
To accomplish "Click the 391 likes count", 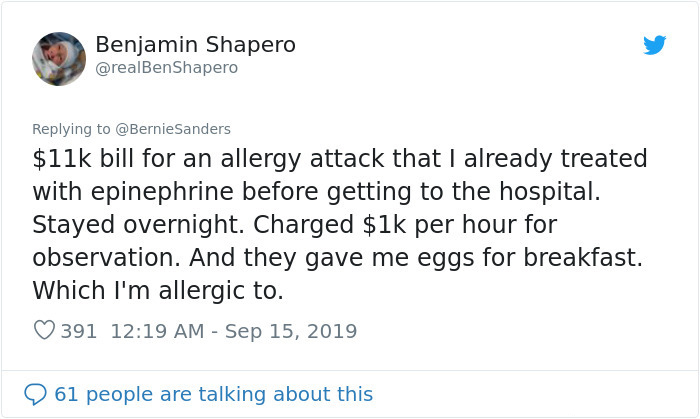I will pyautogui.click(x=79, y=330).
